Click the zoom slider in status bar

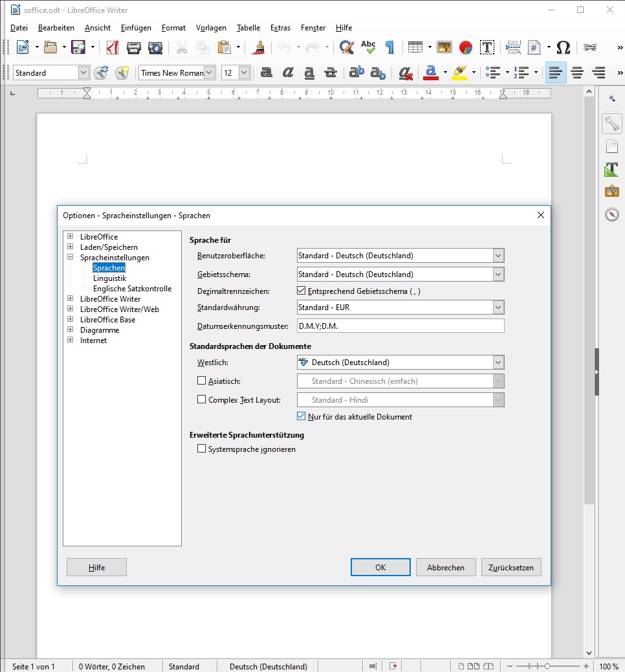click(547, 666)
